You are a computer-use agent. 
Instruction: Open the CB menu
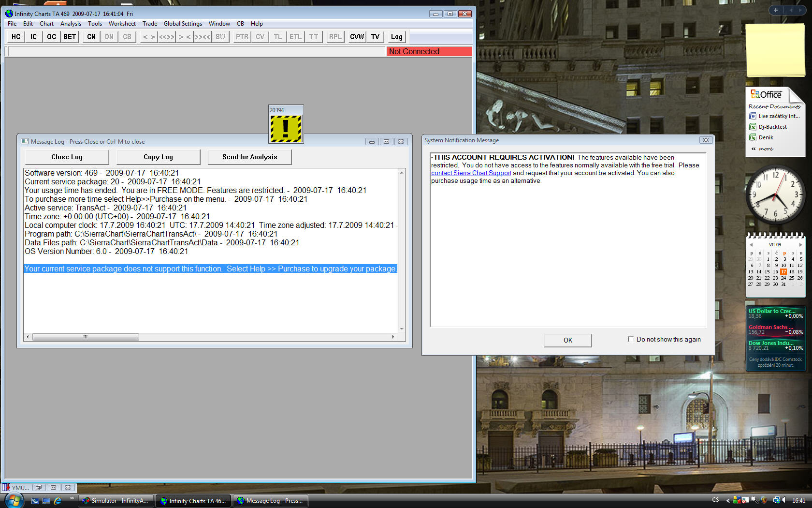click(x=240, y=24)
